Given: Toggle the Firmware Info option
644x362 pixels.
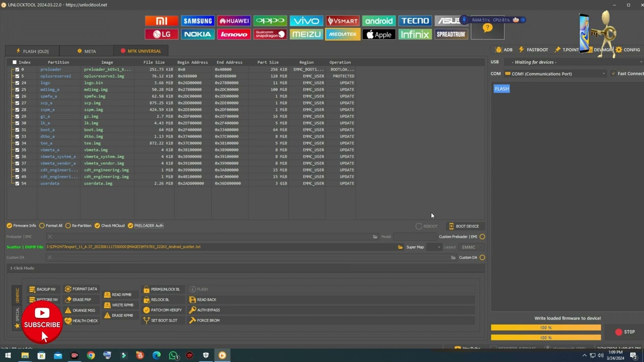Looking at the screenshot, I should tap(21, 226).
